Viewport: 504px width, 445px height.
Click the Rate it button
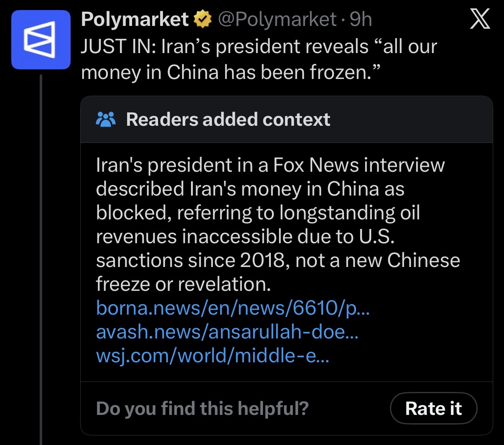(x=433, y=408)
